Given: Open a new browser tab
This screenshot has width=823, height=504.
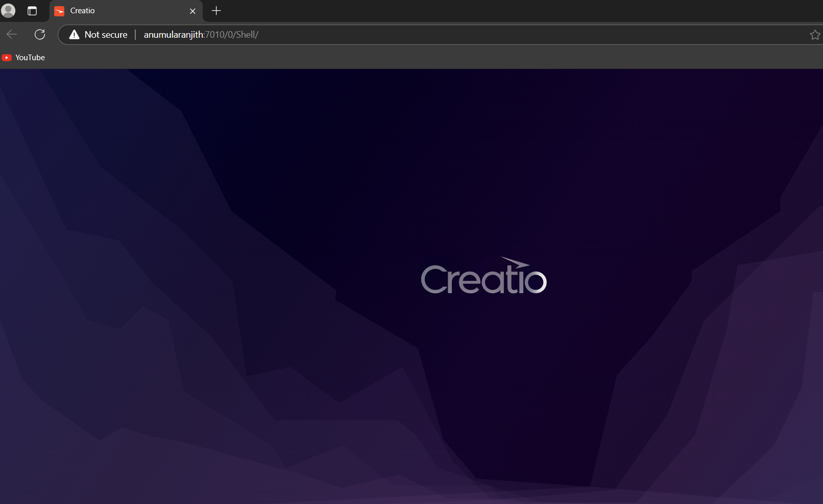Looking at the screenshot, I should point(216,11).
